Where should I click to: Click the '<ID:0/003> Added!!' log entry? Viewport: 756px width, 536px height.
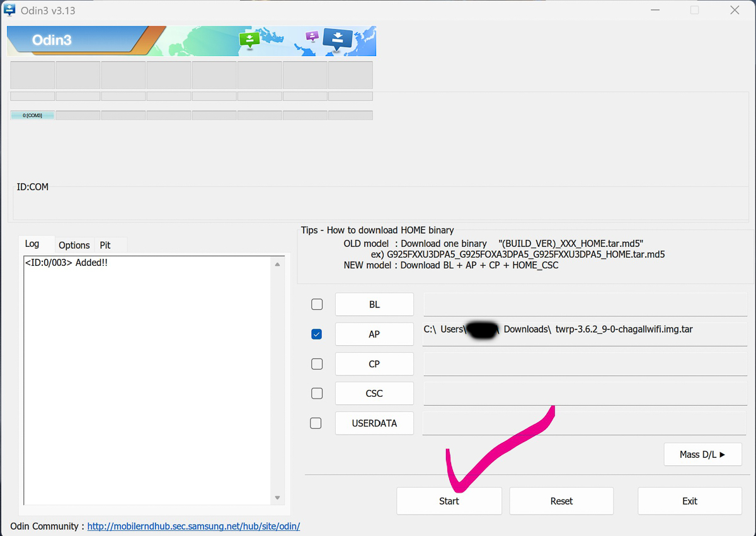(66, 263)
